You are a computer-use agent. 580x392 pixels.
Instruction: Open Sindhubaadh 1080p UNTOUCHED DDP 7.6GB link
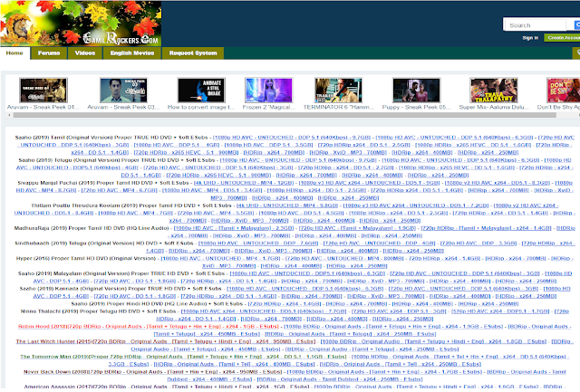coord(258,244)
